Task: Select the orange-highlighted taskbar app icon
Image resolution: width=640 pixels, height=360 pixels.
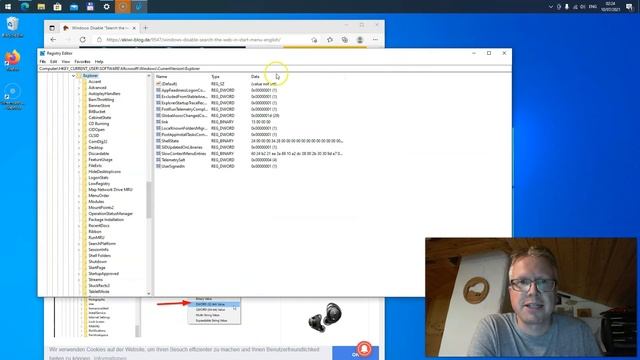Action: [x=123, y=7]
